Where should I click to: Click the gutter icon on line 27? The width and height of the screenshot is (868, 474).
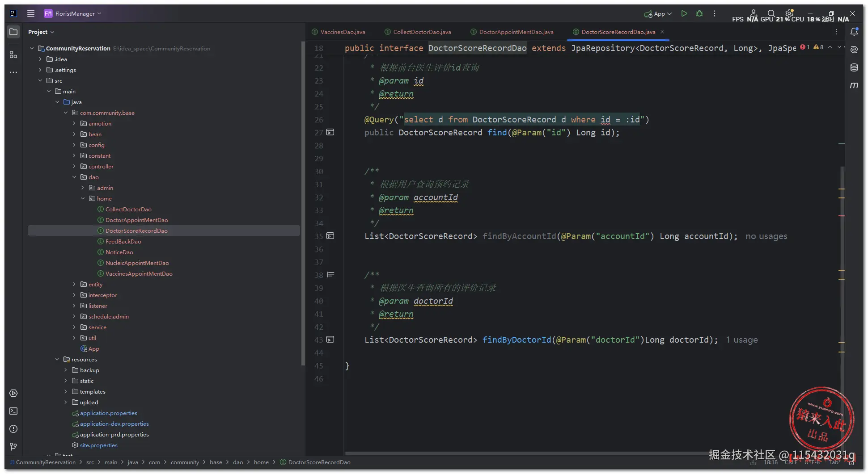click(330, 132)
